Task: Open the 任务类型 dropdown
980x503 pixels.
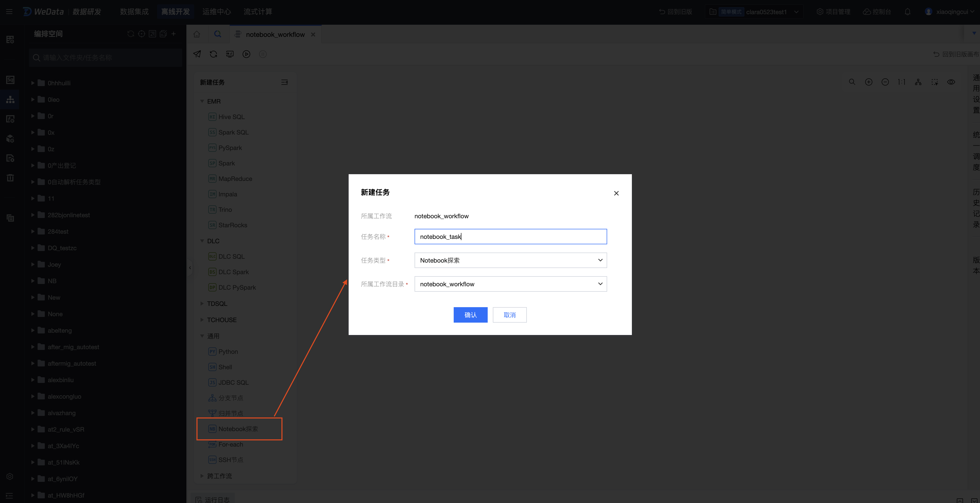Action: (510, 261)
